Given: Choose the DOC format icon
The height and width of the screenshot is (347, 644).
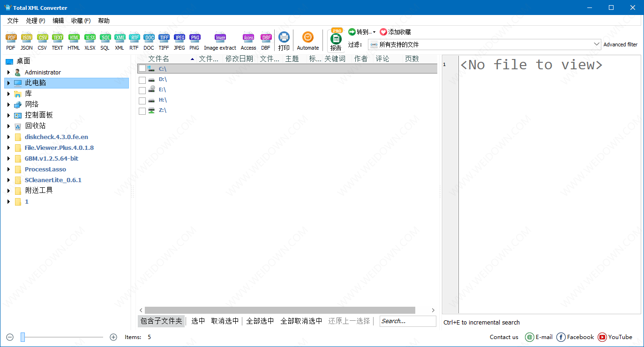Looking at the screenshot, I should coord(149,38).
